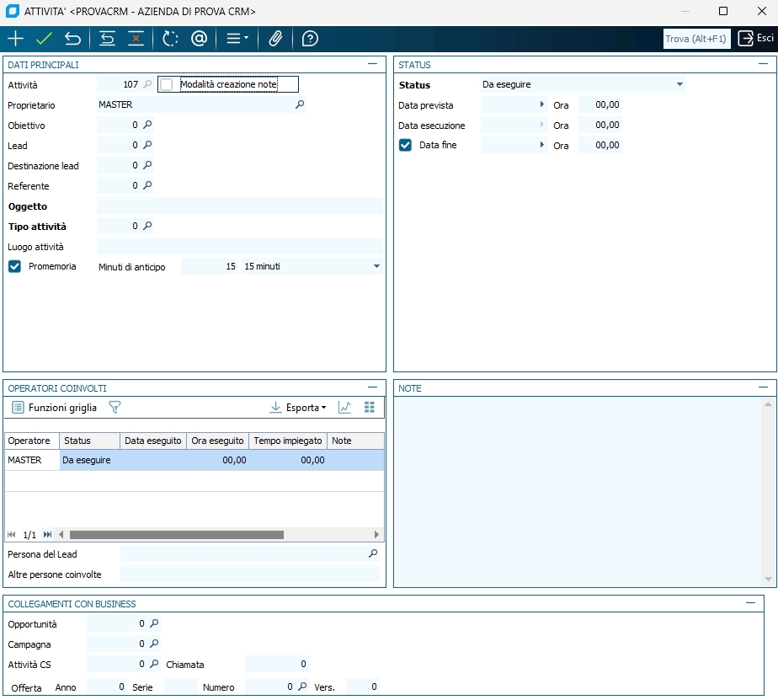The width and height of the screenshot is (778, 700).
Task: Open the Esporta dropdown menu
Action: 298,408
